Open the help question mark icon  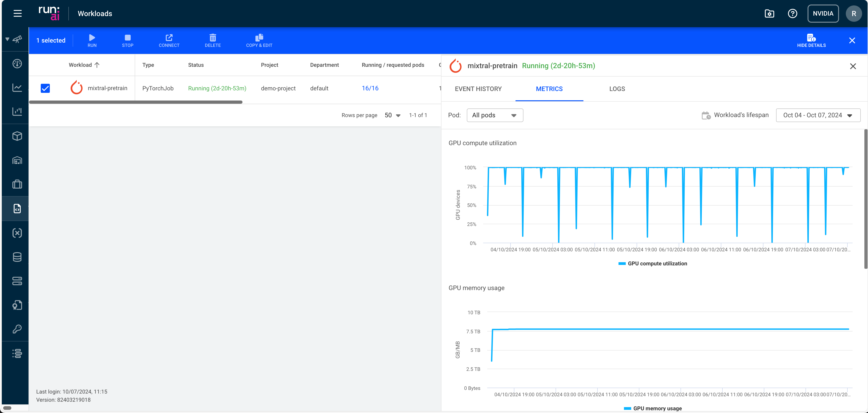click(792, 14)
